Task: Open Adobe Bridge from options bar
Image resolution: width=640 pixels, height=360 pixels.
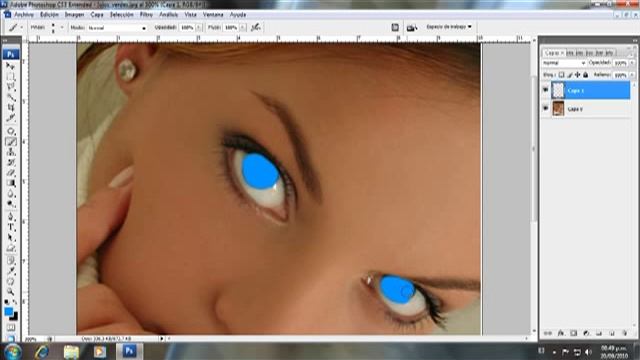Action: coord(411,28)
